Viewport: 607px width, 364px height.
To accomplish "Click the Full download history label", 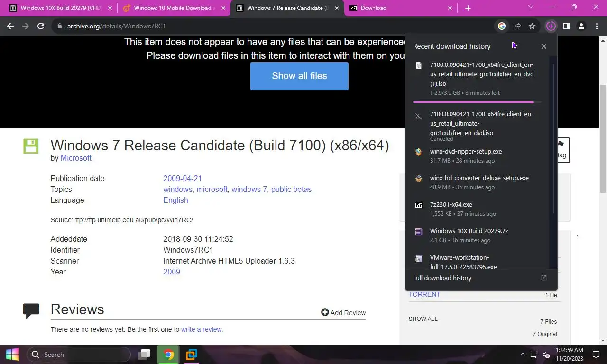I will [442, 278].
